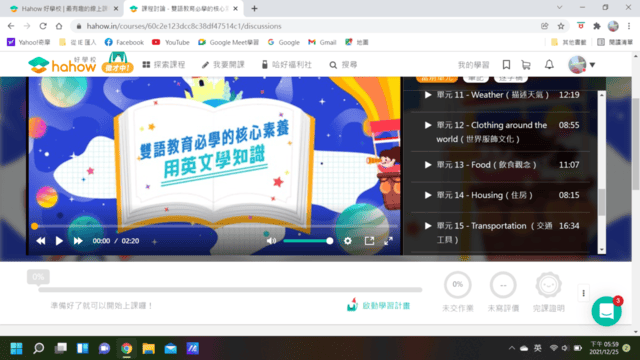Go back in browser history
Screen dimensions: 640x360
(x=11, y=26)
